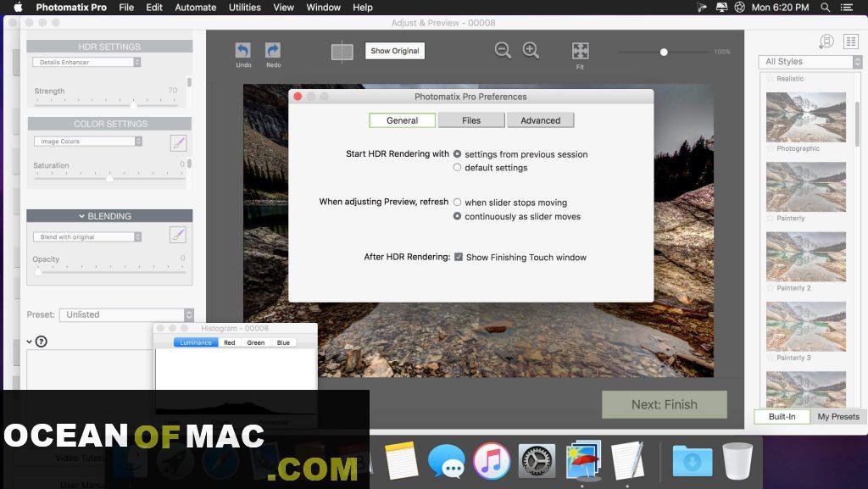Click the preset thumbnail view icon
This screenshot has width=868, height=489.
click(x=826, y=42)
